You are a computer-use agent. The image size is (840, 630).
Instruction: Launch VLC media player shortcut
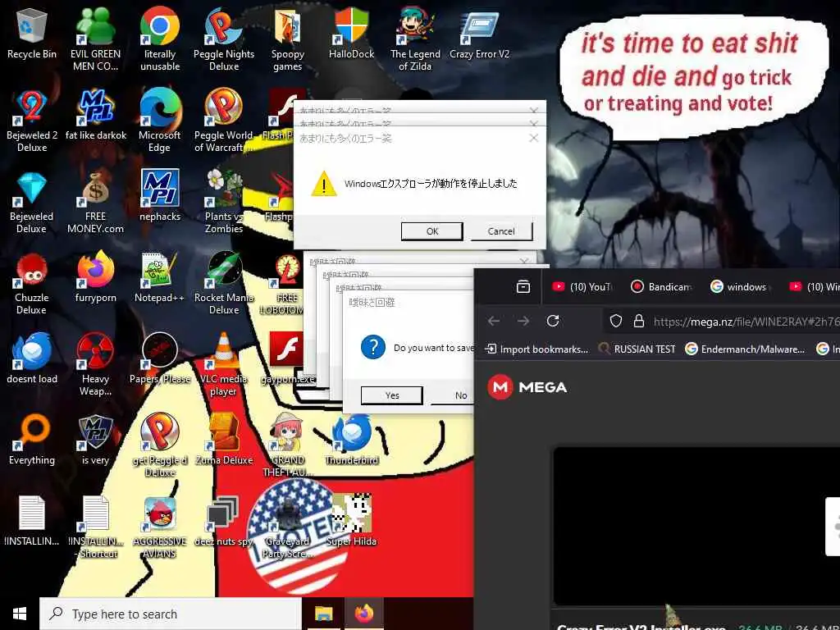(224, 365)
